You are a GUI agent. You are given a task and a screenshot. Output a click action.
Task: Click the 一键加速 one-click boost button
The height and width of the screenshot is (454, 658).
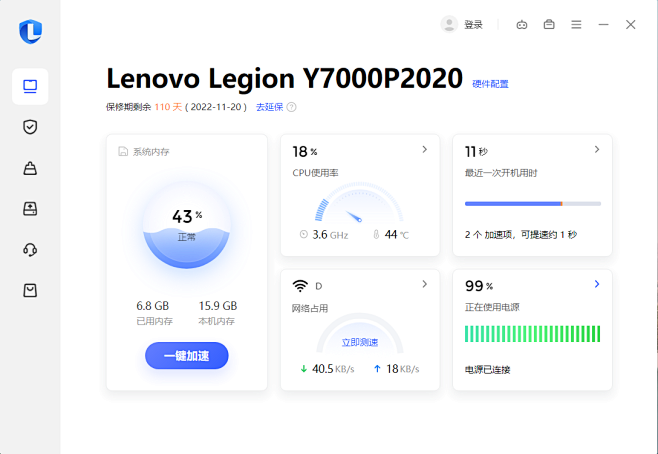click(187, 356)
